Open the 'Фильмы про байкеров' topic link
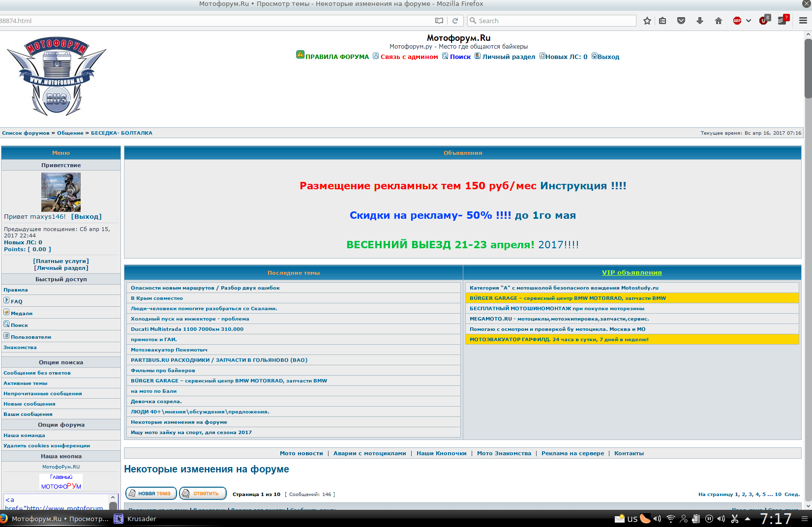 pos(163,371)
